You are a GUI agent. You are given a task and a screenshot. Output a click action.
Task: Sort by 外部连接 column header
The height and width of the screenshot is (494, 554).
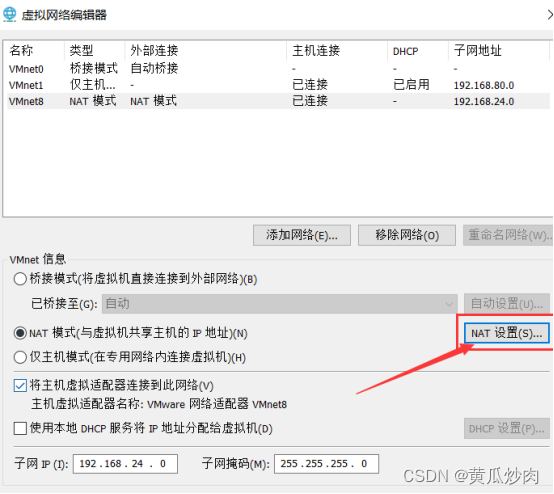click(154, 51)
